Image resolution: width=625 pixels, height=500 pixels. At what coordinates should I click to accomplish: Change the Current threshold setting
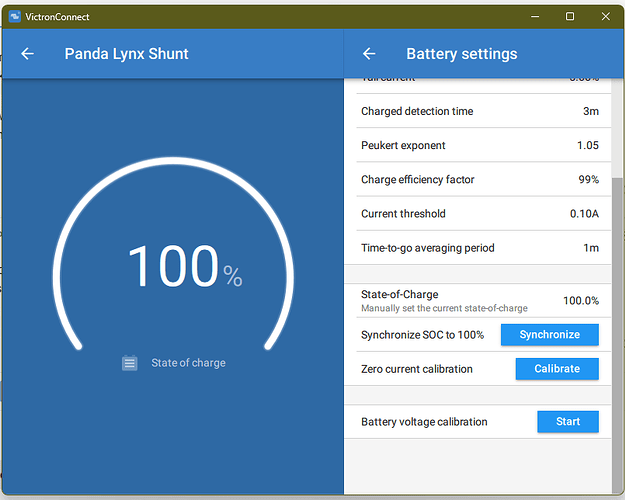(480, 214)
